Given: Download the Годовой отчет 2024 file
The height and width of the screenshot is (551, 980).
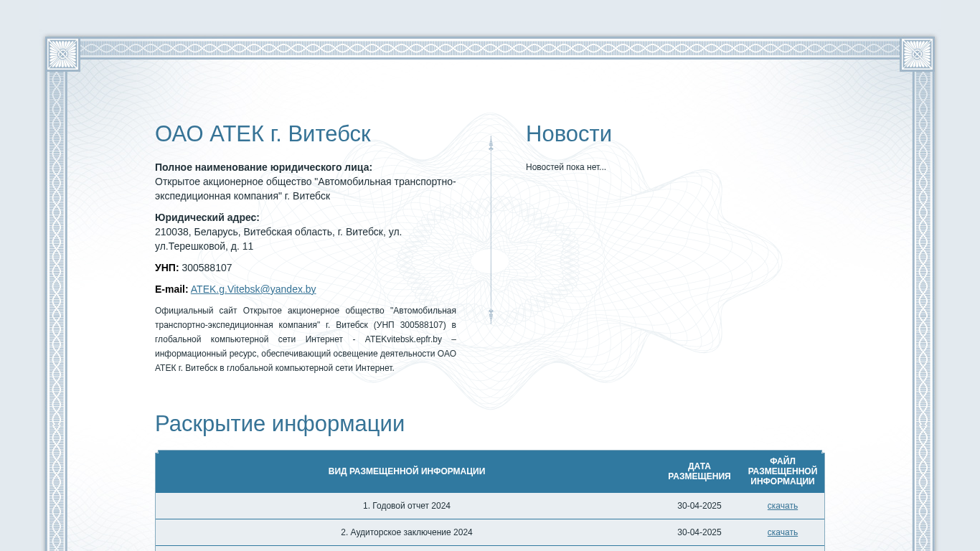Looking at the screenshot, I should click(782, 506).
